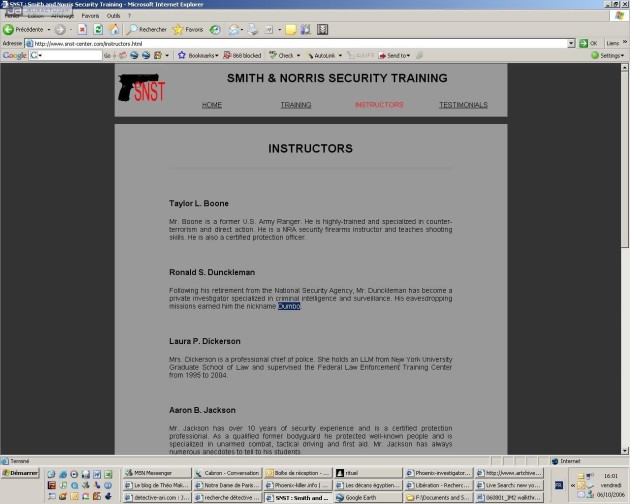This screenshot has width=630, height=504.
Task: Go to the TRAINING page link
Action: (295, 104)
